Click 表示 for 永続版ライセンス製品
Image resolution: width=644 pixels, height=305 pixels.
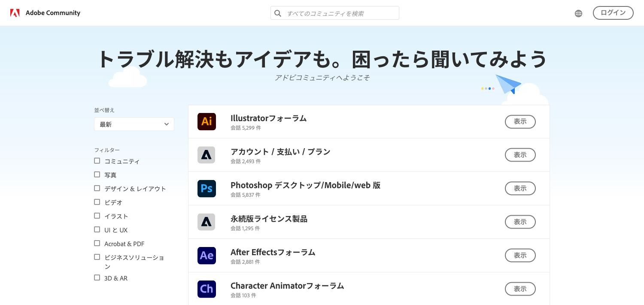tap(520, 222)
